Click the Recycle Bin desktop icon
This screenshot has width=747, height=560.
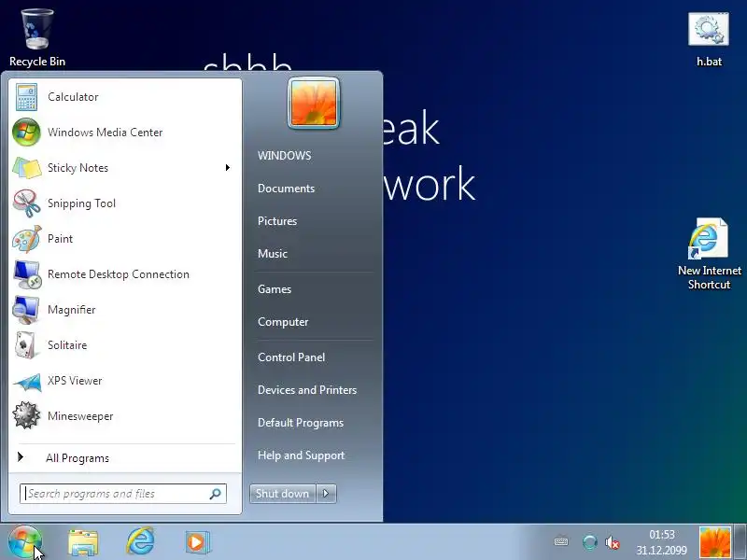coord(36,38)
